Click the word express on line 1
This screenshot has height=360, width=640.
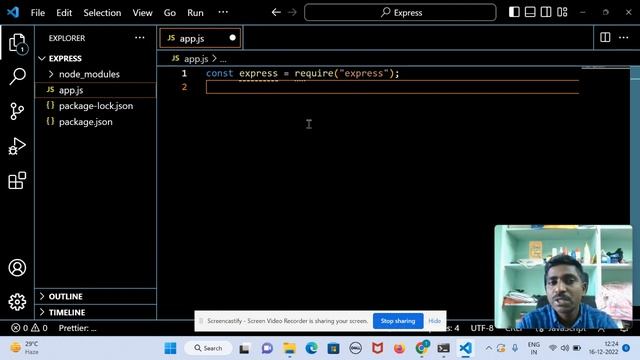258,73
